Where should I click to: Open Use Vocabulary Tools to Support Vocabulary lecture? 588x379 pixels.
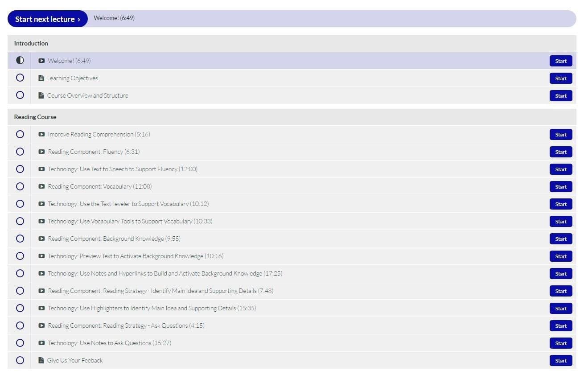(130, 221)
